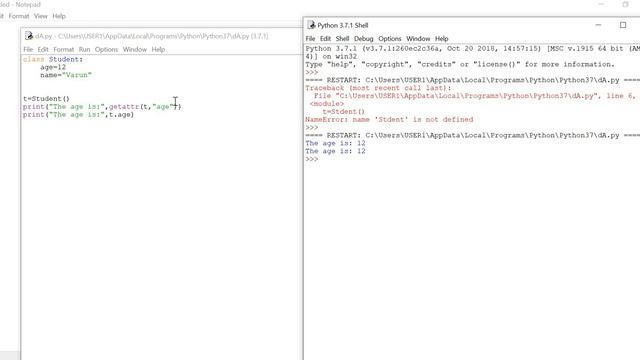Open the Help menu in dA.py editor

pyautogui.click(x=158, y=49)
